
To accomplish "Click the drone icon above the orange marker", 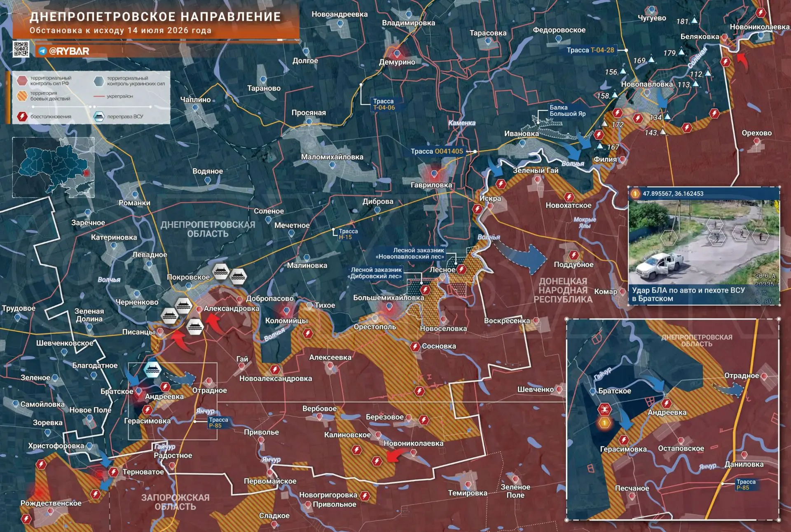I will [604, 410].
